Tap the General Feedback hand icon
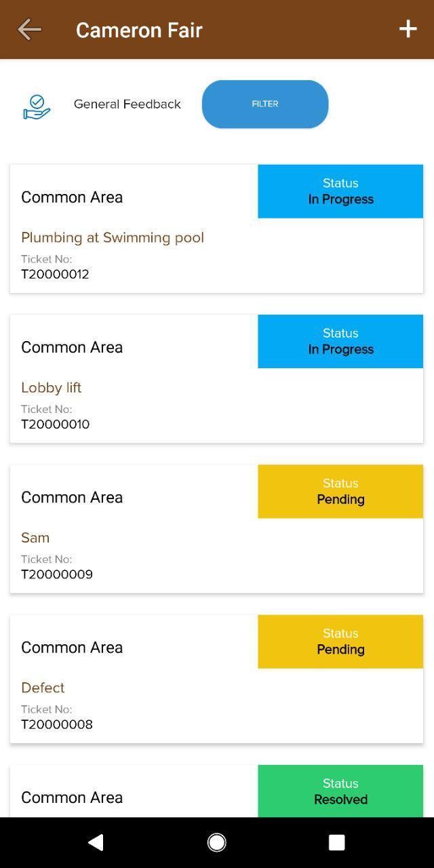Image resolution: width=434 pixels, height=868 pixels. (x=37, y=107)
